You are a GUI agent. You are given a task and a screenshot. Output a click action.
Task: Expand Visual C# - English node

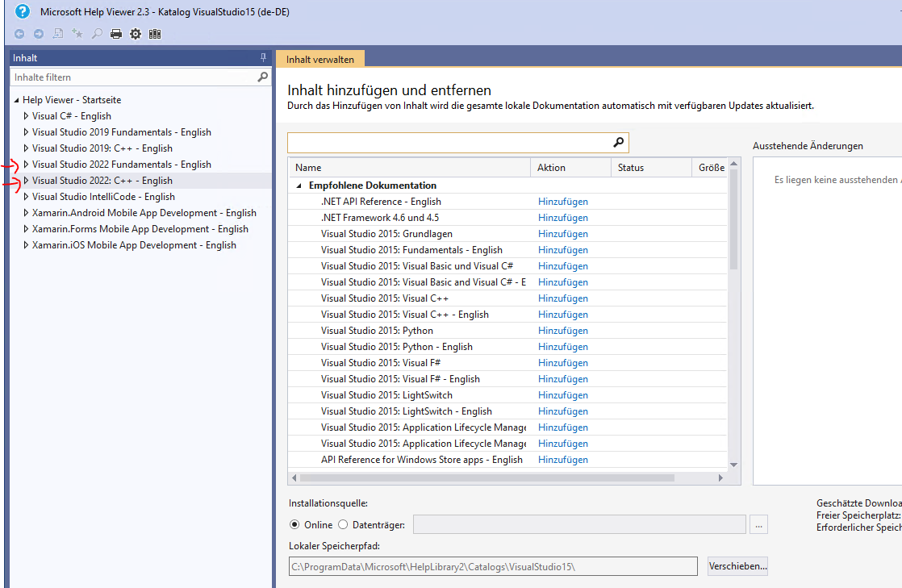[26, 116]
